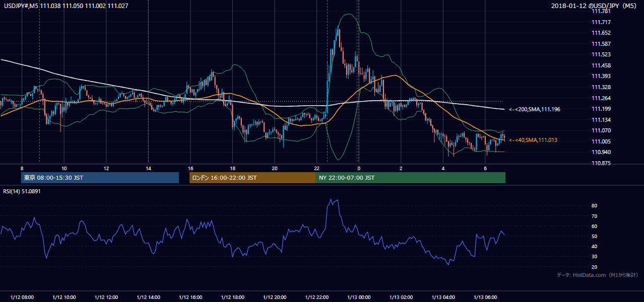This screenshot has width=644, height=302.
Task: Click the bottom timeline label 1/12 10:00
Action: pyautogui.click(x=64, y=297)
